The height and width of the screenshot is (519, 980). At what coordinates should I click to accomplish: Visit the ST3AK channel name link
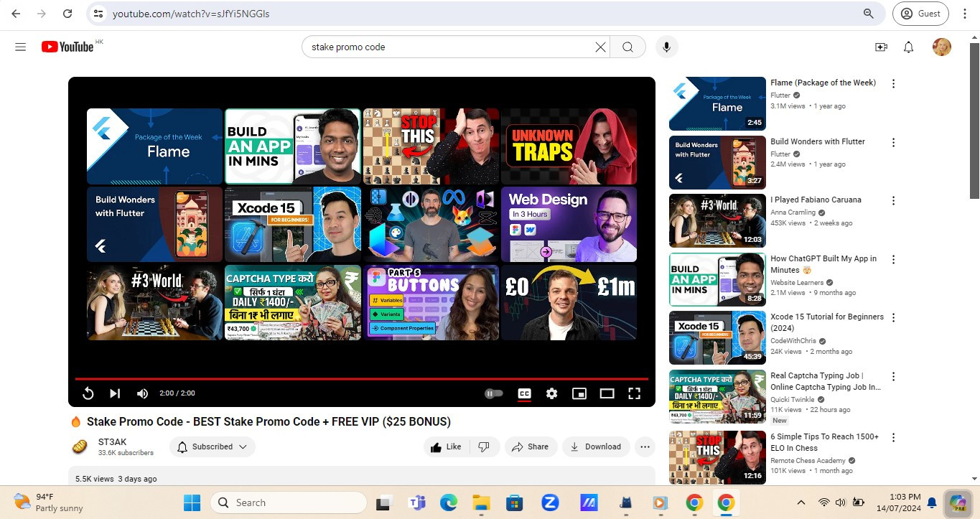113,442
